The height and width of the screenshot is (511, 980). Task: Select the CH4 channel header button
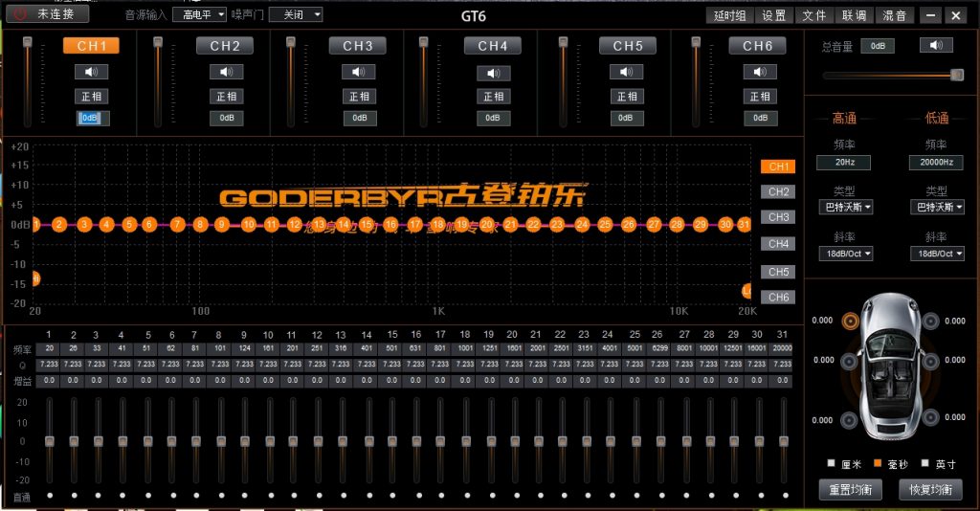pyautogui.click(x=493, y=46)
